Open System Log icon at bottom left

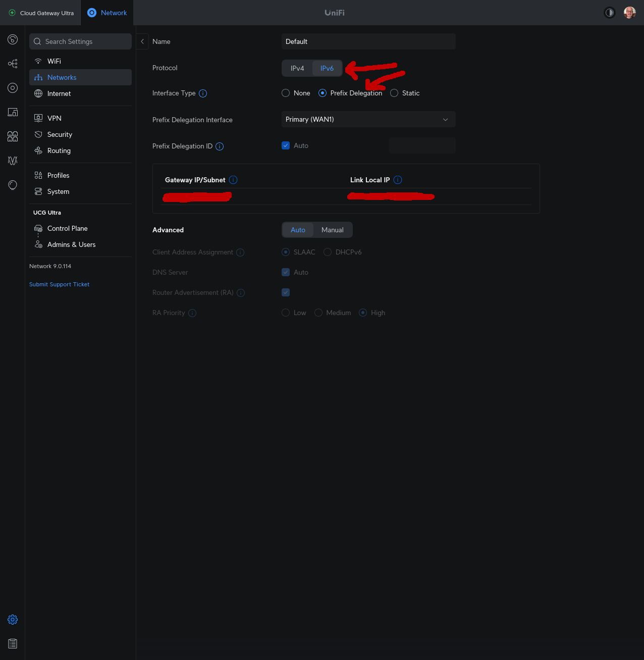(x=13, y=644)
